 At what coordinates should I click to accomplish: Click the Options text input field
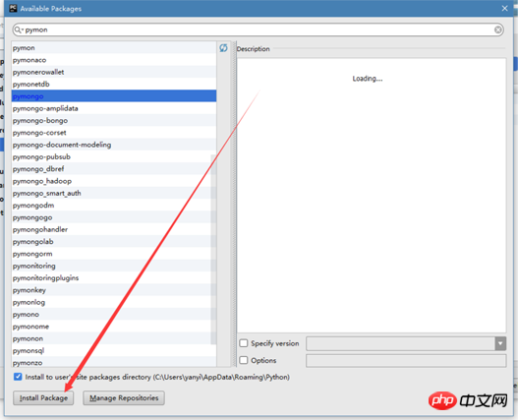click(x=406, y=360)
